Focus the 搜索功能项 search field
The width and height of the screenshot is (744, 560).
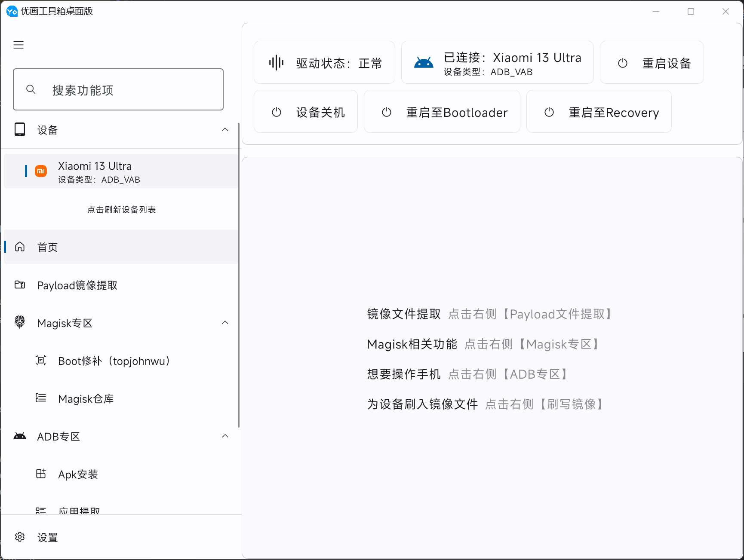click(118, 89)
